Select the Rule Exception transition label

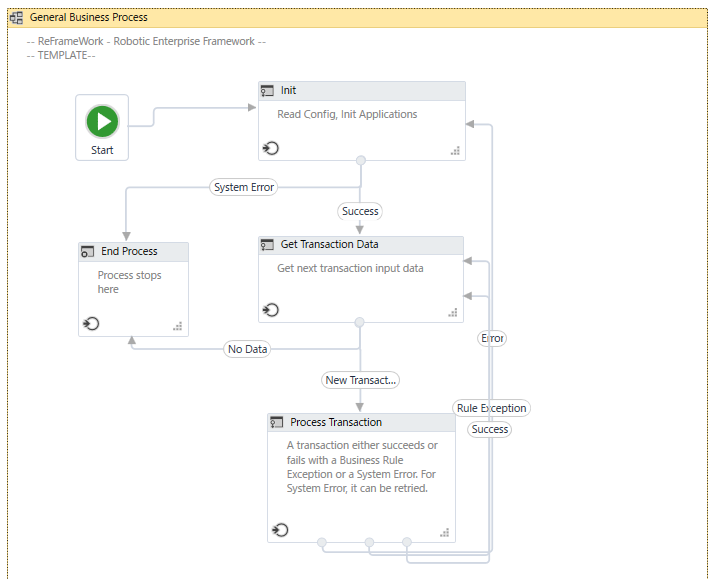491,408
